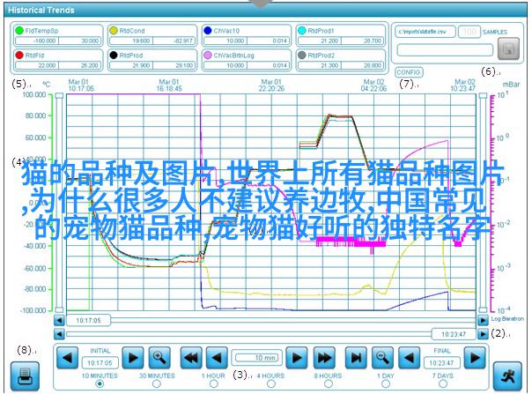Click the running man exit icon

click(x=507, y=376)
